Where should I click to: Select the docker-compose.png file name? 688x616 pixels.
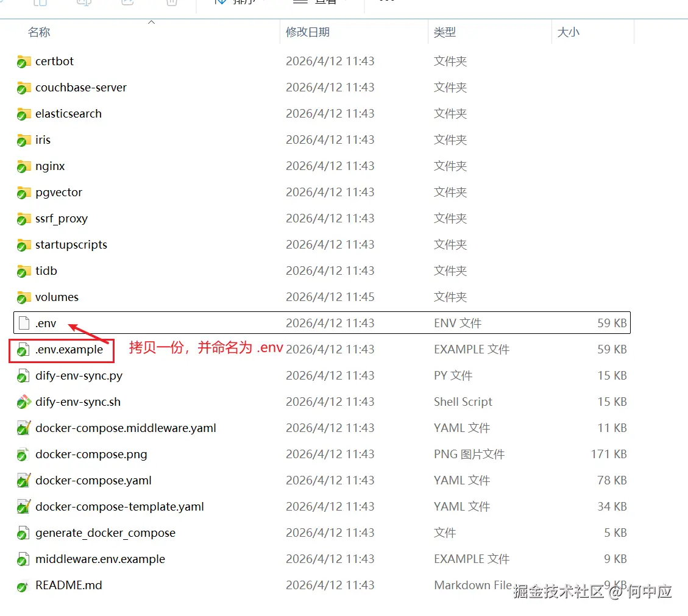pyautogui.click(x=91, y=454)
